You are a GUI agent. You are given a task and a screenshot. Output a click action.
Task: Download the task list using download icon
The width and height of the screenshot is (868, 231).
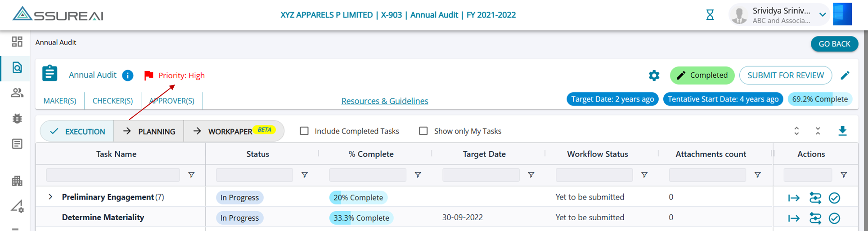[x=842, y=131]
